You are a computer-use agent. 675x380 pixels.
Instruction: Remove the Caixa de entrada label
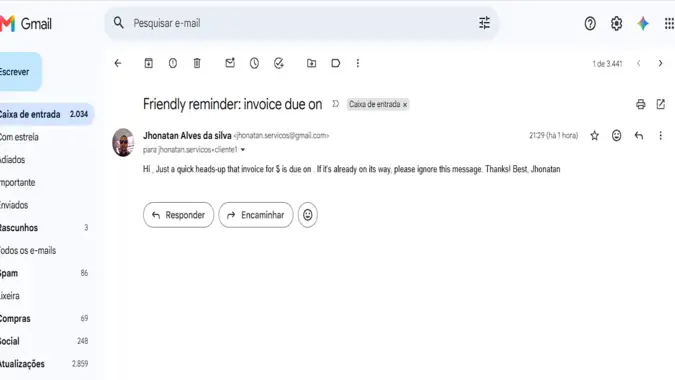pyautogui.click(x=405, y=105)
